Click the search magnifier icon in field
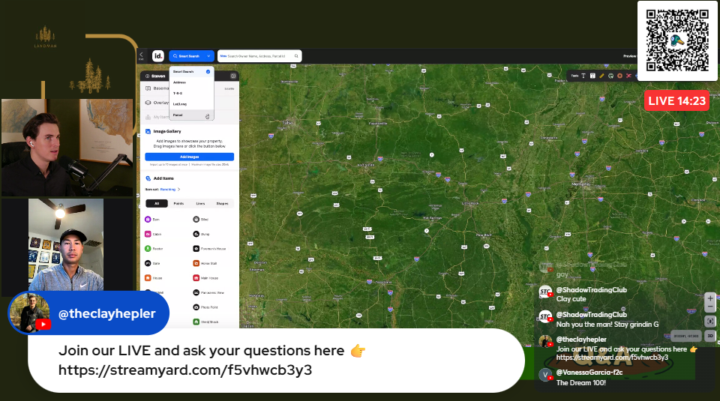720x401 pixels. (x=297, y=56)
